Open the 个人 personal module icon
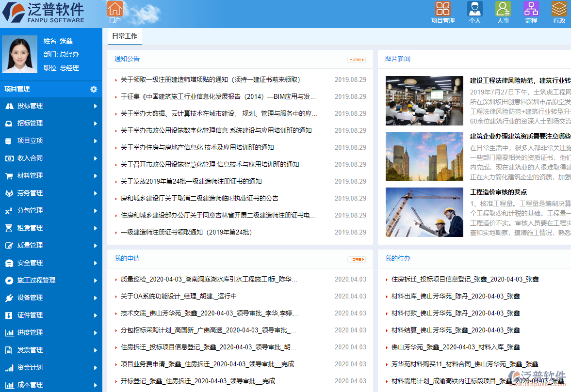571x392 pixels. click(x=474, y=8)
